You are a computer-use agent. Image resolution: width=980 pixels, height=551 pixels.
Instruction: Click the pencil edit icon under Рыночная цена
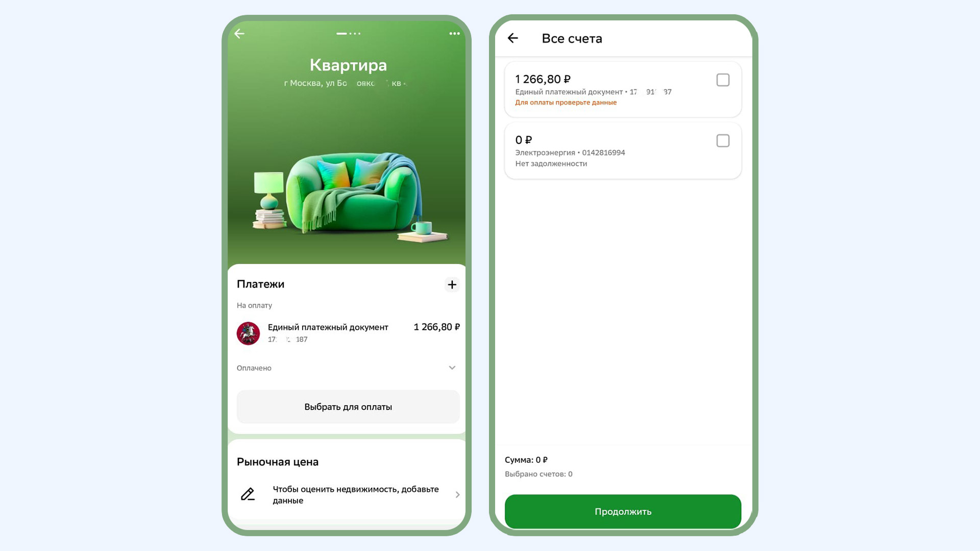(248, 494)
